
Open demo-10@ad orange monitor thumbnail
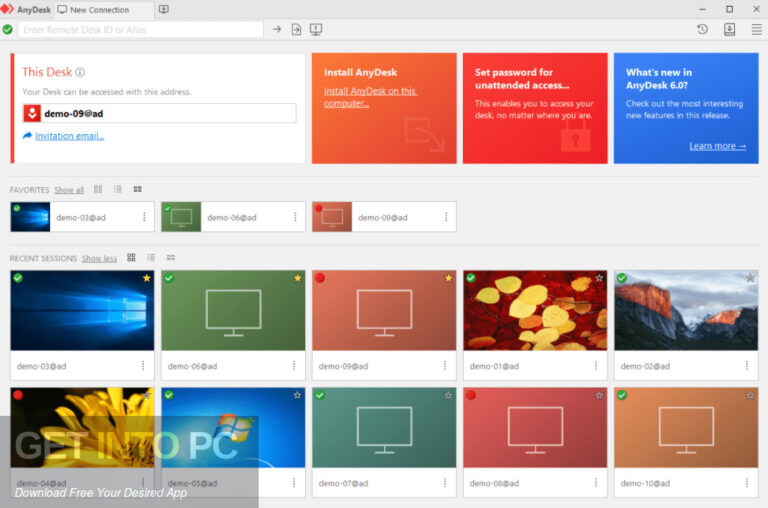(686, 427)
